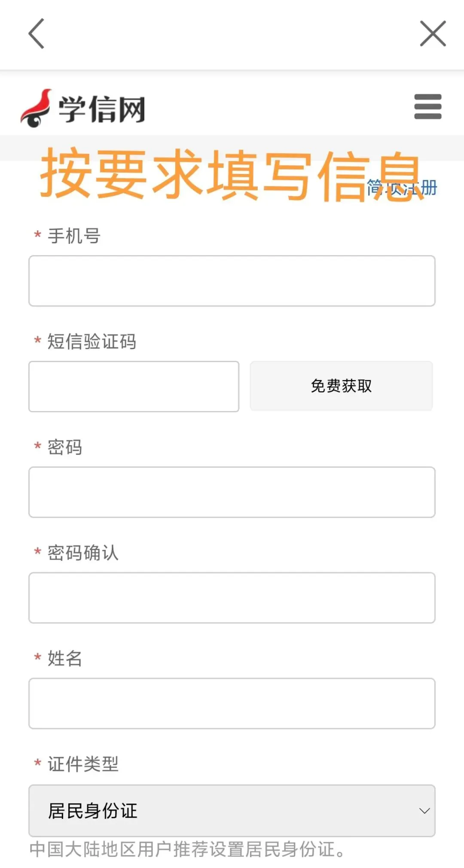
Task: Focus the 密码 input field
Action: (x=232, y=492)
